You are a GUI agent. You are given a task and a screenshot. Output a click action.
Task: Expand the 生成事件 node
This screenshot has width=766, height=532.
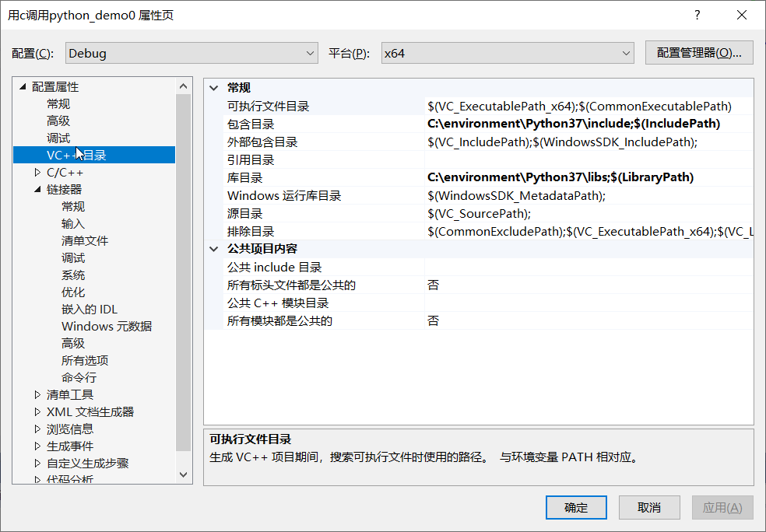tap(37, 446)
